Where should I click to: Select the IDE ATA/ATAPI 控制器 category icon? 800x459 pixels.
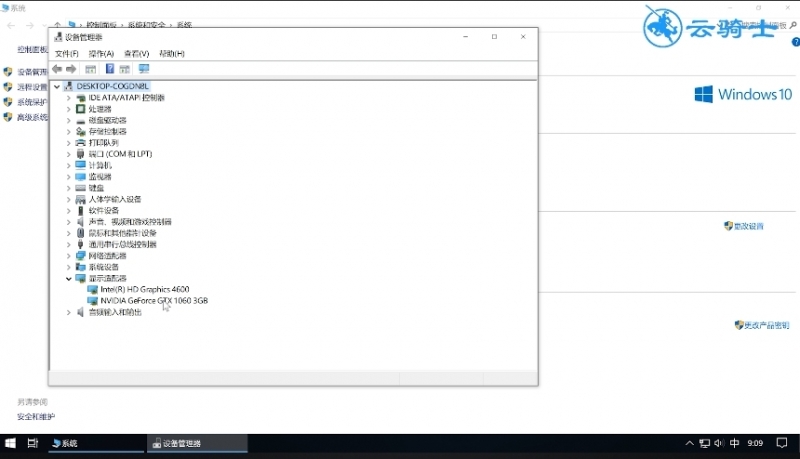click(x=80, y=97)
